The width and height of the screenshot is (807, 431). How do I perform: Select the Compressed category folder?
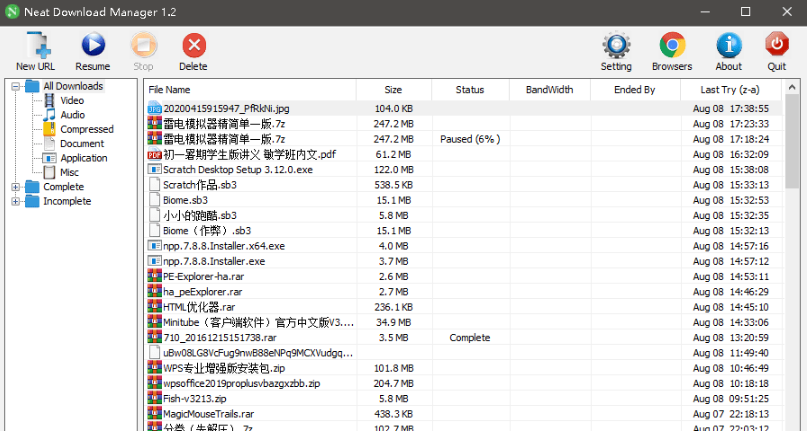[86, 129]
